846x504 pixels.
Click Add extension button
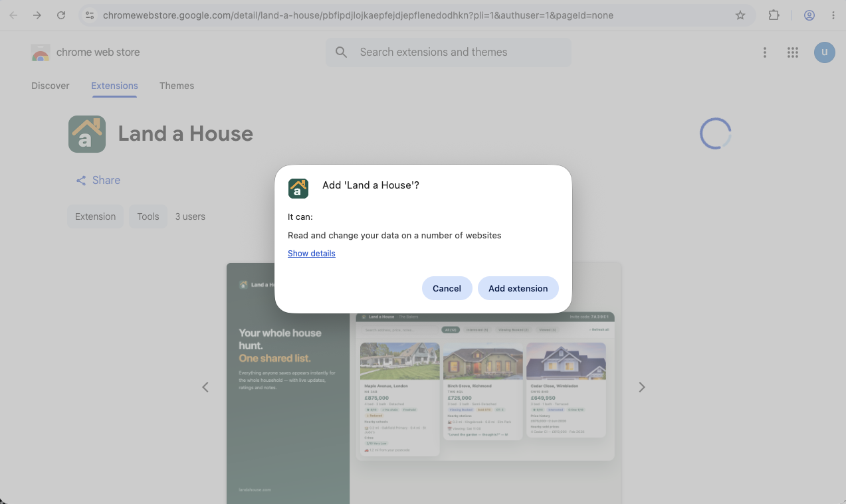(518, 288)
